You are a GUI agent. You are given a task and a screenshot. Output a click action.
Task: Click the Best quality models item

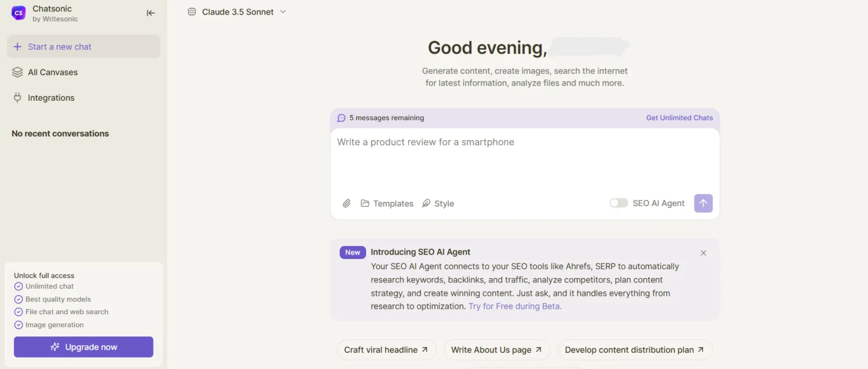click(53, 299)
